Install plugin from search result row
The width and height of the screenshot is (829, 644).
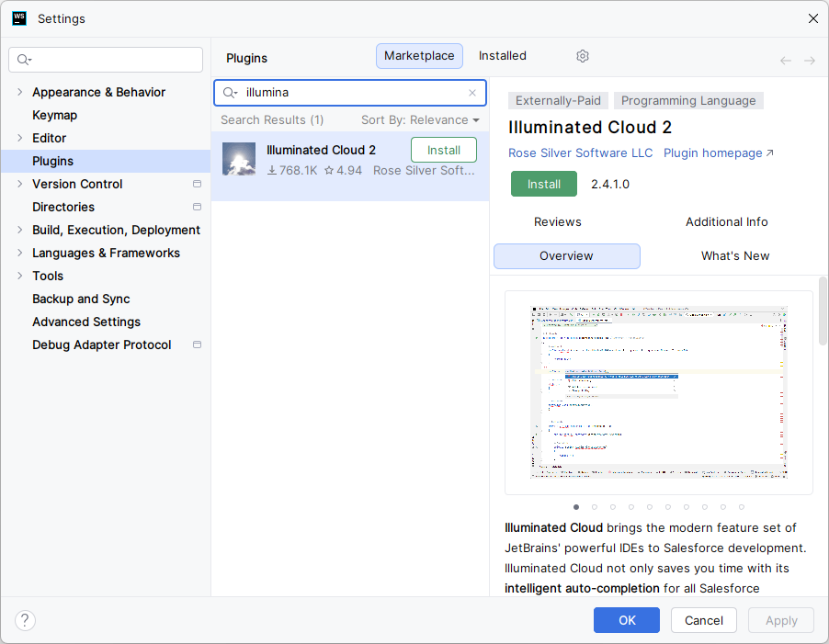point(444,150)
